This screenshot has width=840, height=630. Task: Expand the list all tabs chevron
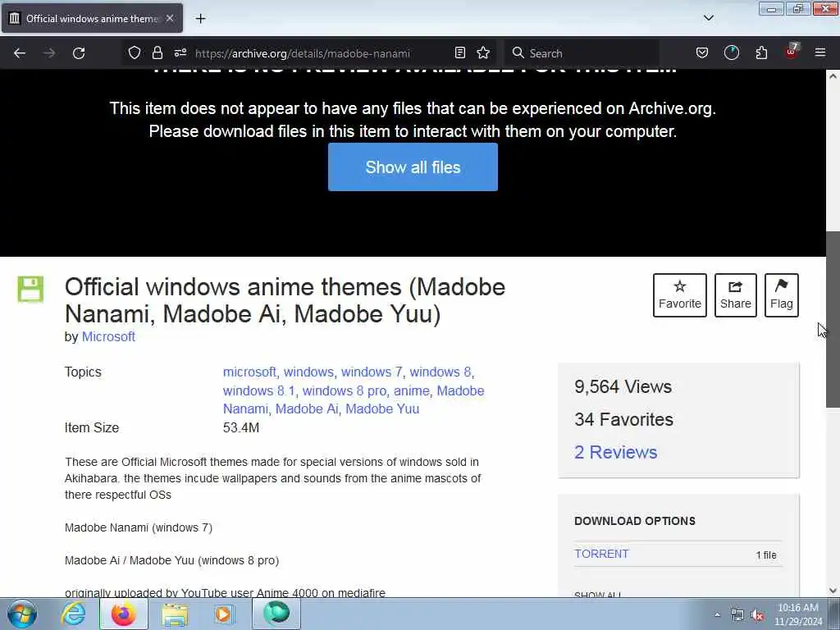click(708, 18)
